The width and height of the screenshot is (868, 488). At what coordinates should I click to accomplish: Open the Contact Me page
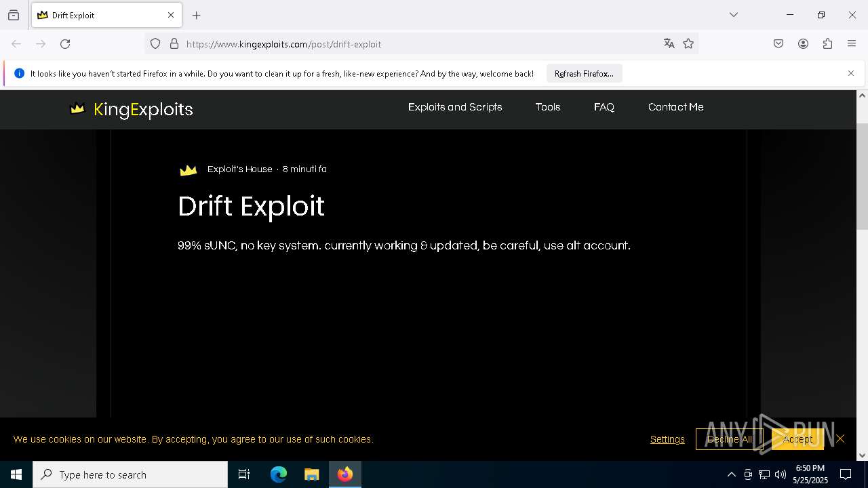(676, 107)
